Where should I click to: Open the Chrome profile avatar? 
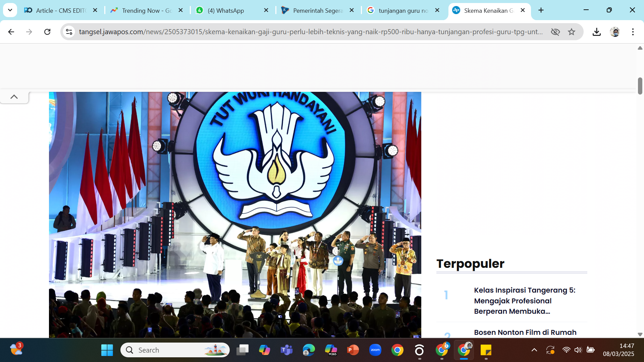point(614,32)
